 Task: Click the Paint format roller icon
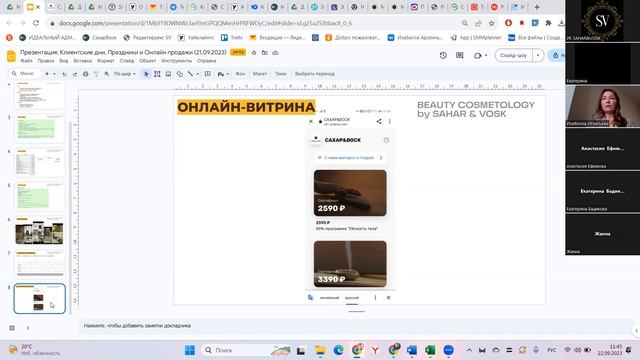[x=96, y=74]
